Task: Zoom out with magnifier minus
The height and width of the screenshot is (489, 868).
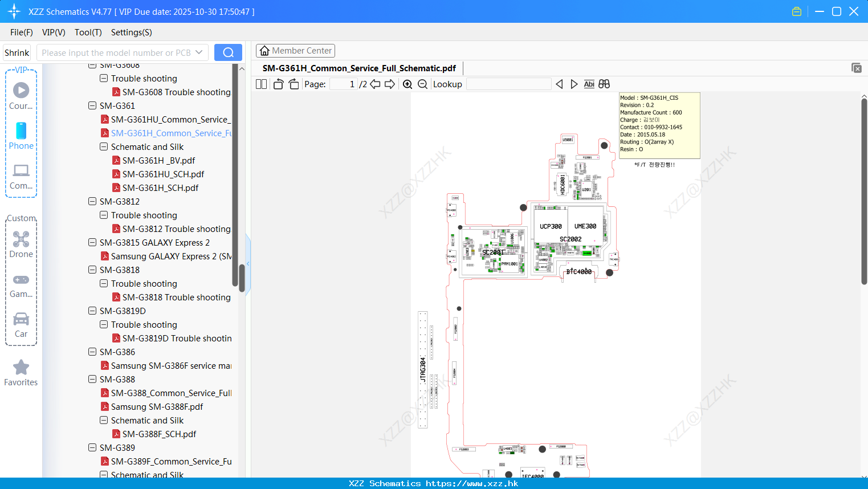Action: 422,84
